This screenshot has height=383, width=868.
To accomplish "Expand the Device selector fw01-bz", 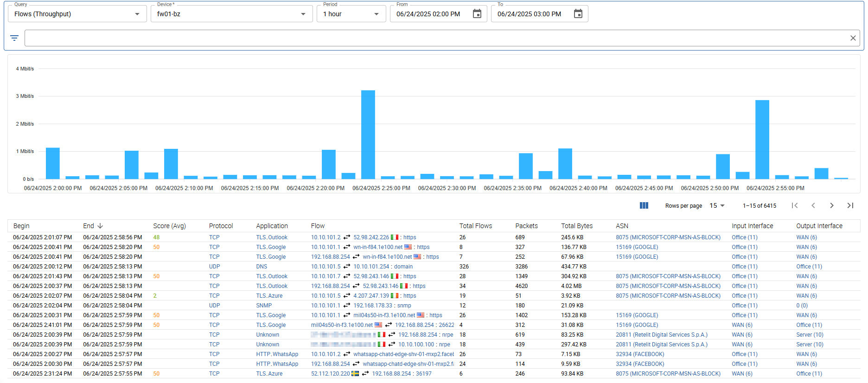I will click(x=232, y=14).
